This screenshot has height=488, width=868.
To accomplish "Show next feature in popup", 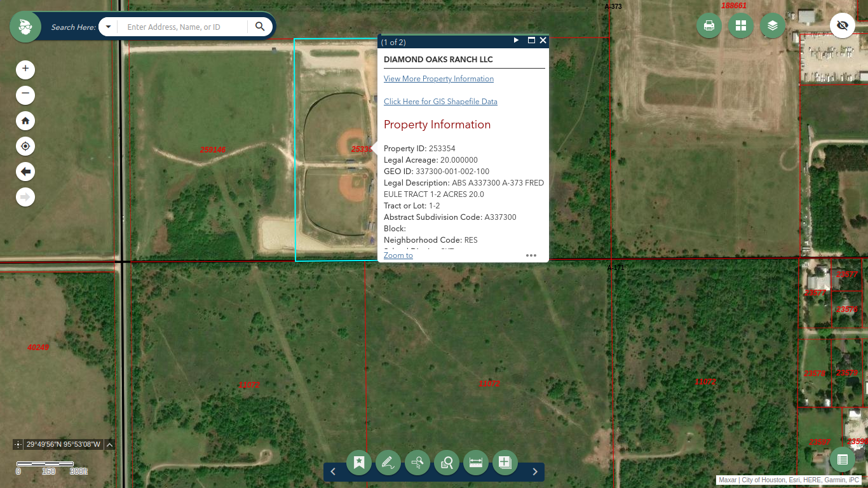I will pyautogui.click(x=517, y=40).
